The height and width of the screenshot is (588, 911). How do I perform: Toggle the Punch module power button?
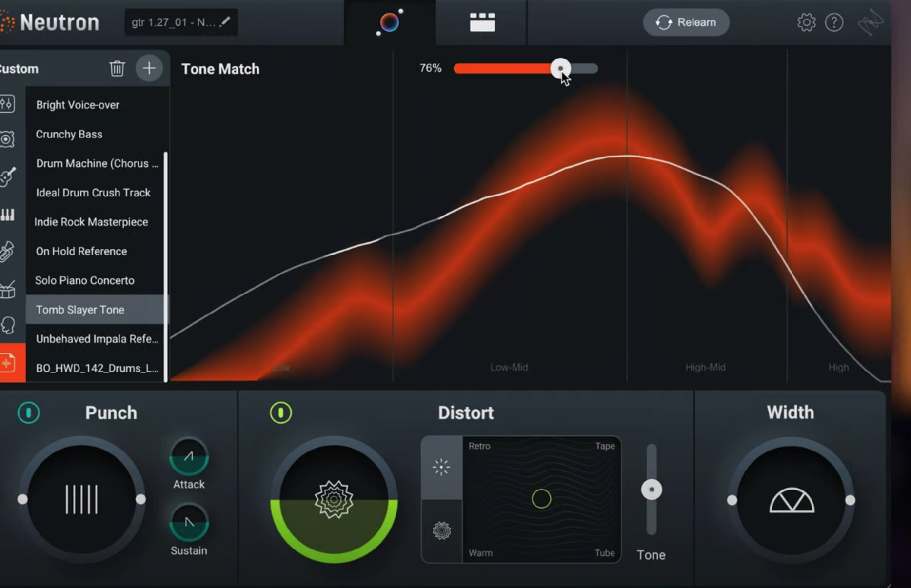(x=29, y=412)
